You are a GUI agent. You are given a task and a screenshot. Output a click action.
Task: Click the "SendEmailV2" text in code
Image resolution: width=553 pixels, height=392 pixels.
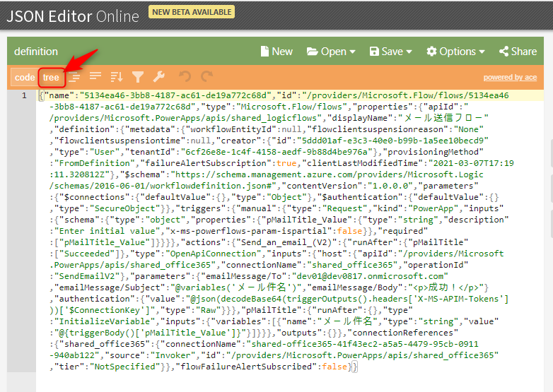[87, 276]
